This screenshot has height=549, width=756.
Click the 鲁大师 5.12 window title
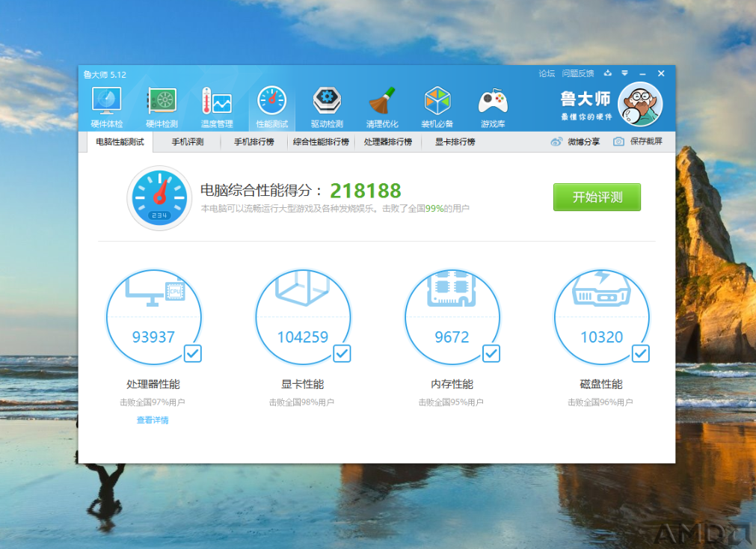[x=105, y=75]
